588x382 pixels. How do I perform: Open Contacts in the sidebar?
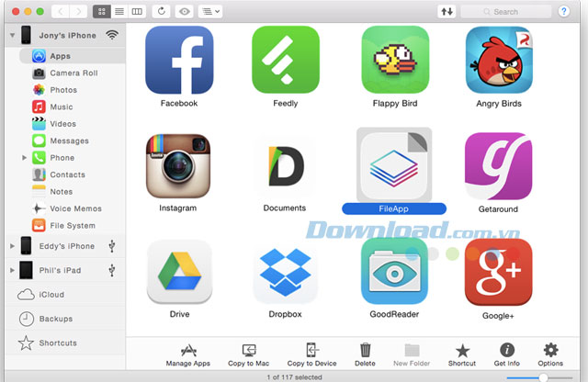(x=72, y=174)
